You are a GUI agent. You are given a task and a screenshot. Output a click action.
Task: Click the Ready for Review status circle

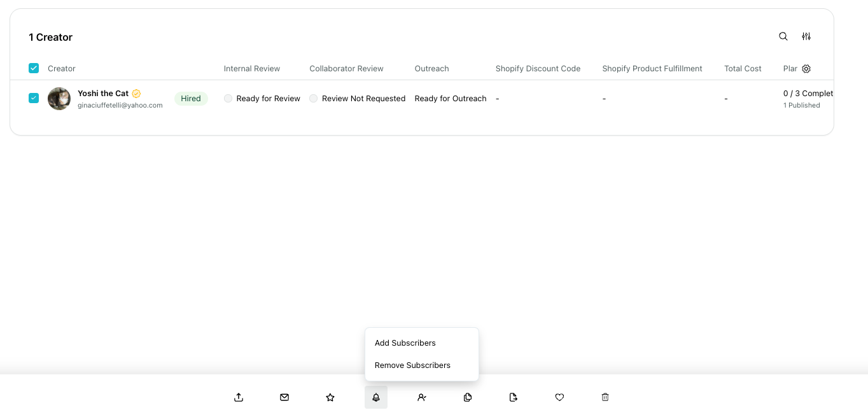tap(228, 99)
